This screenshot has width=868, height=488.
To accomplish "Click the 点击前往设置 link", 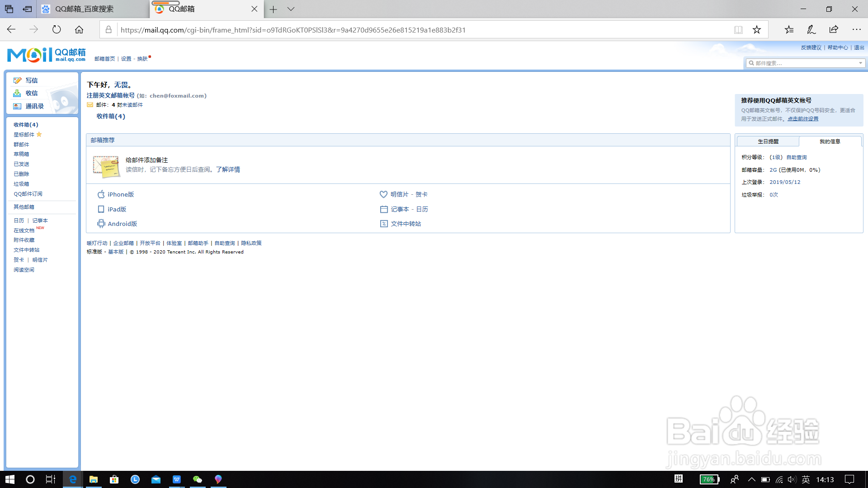I will (803, 119).
